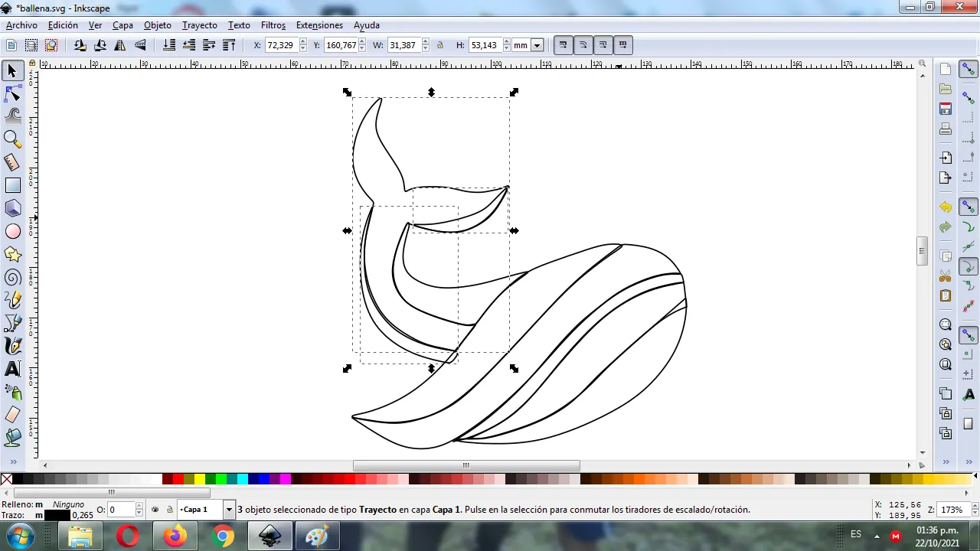Increase width W spinner value
Viewport: 980px width, 551px height.
426,42
